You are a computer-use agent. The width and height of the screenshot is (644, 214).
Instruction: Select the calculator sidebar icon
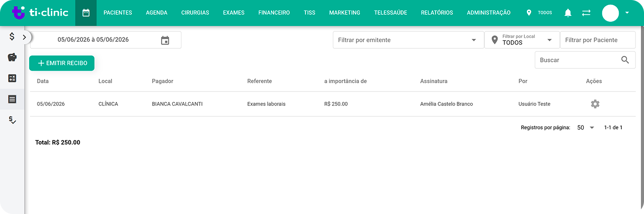[x=12, y=78]
